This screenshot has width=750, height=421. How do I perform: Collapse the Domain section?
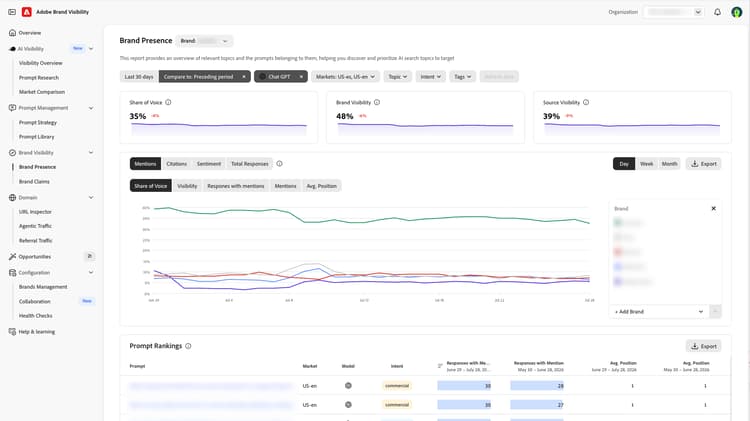click(91, 197)
